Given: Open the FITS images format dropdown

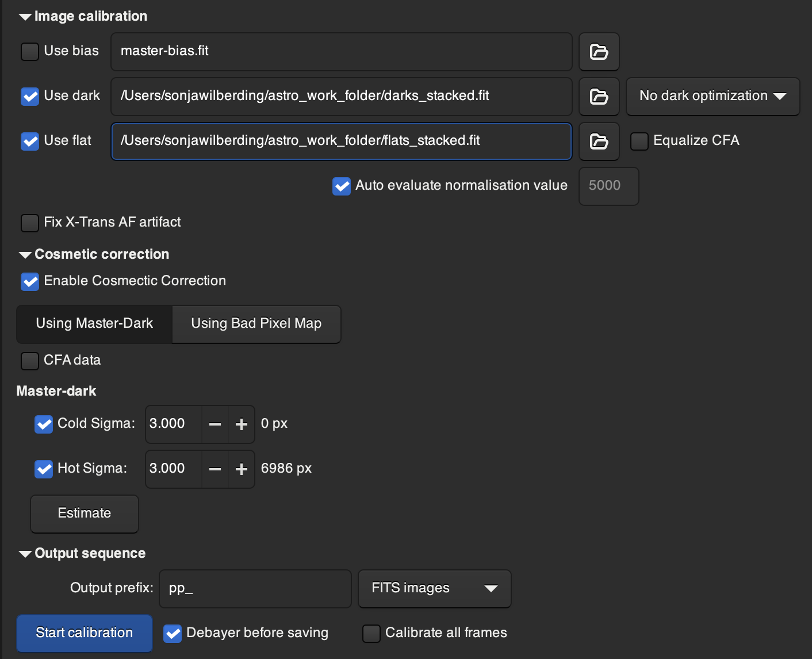Looking at the screenshot, I should click(434, 588).
